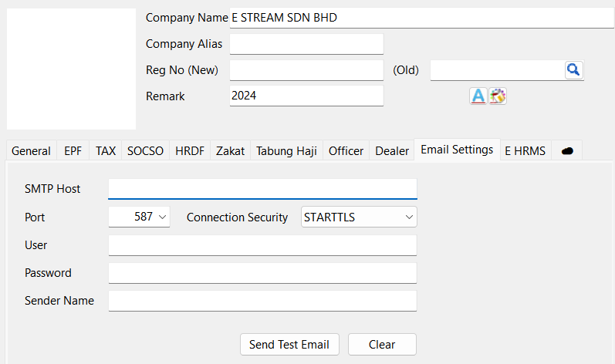Click the Company Alias input field
The width and height of the screenshot is (615, 364).
[306, 44]
